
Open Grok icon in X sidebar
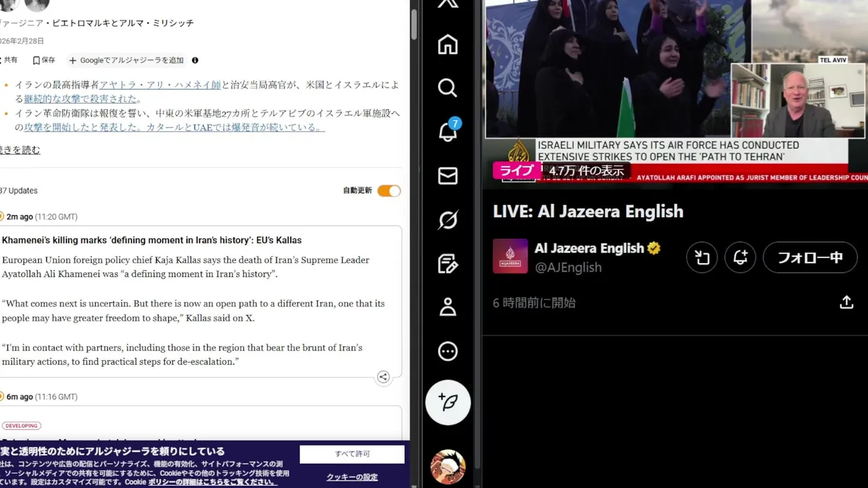[x=448, y=220]
